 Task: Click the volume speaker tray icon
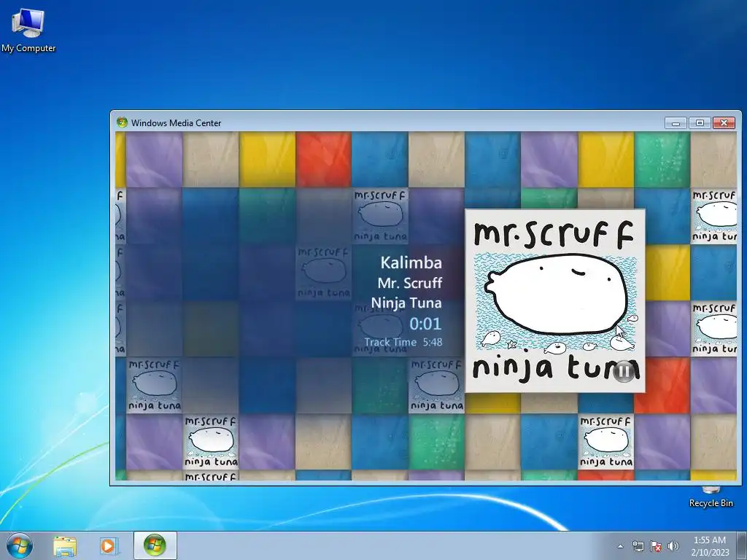point(673,546)
